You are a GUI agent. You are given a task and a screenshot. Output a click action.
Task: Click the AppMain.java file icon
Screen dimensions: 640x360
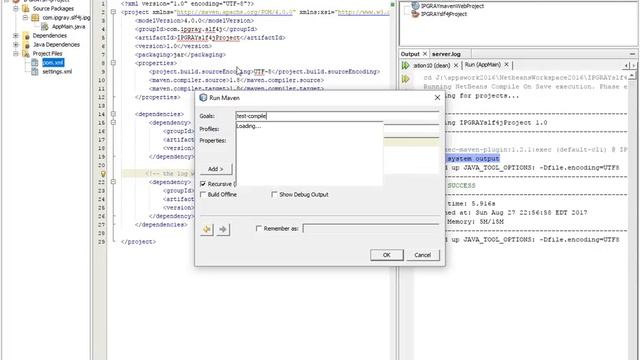click(45, 27)
